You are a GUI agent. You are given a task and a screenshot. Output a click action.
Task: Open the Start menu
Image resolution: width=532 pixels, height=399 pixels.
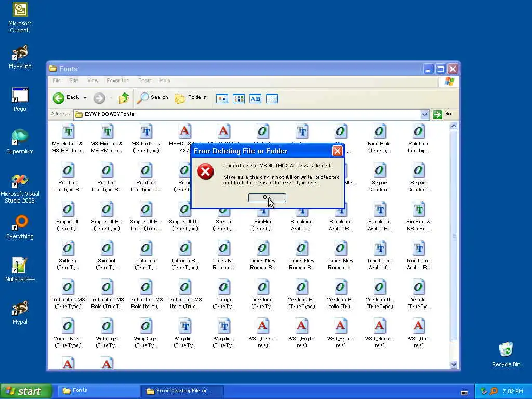pos(26,391)
